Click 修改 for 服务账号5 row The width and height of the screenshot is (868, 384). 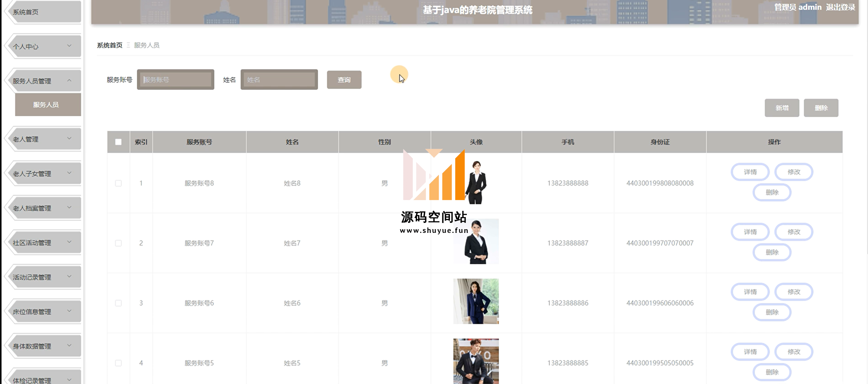794,352
